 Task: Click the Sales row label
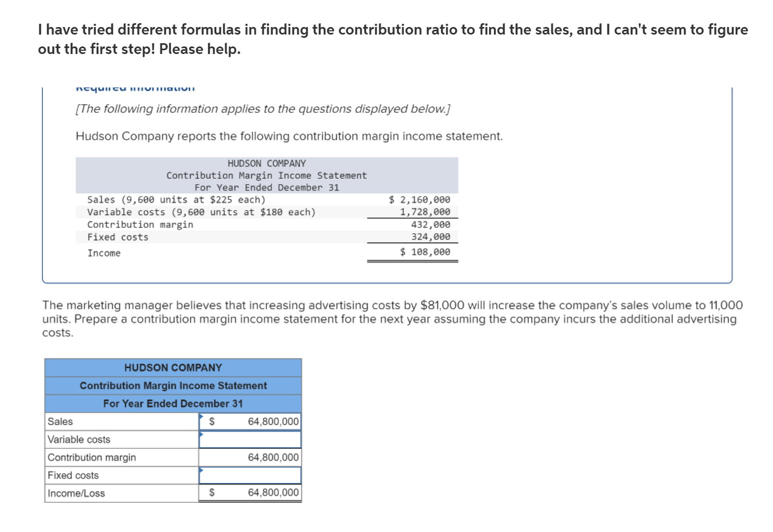pos(60,421)
